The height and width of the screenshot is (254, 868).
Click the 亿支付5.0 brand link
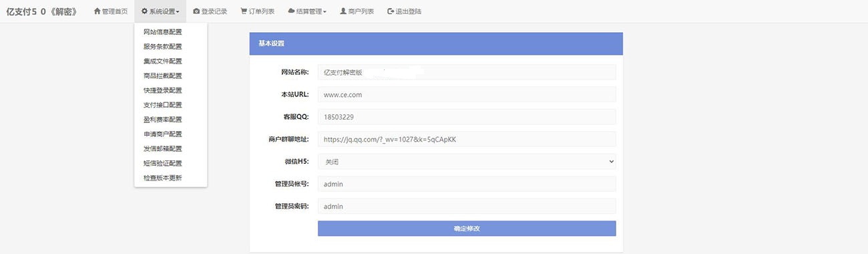(x=41, y=11)
